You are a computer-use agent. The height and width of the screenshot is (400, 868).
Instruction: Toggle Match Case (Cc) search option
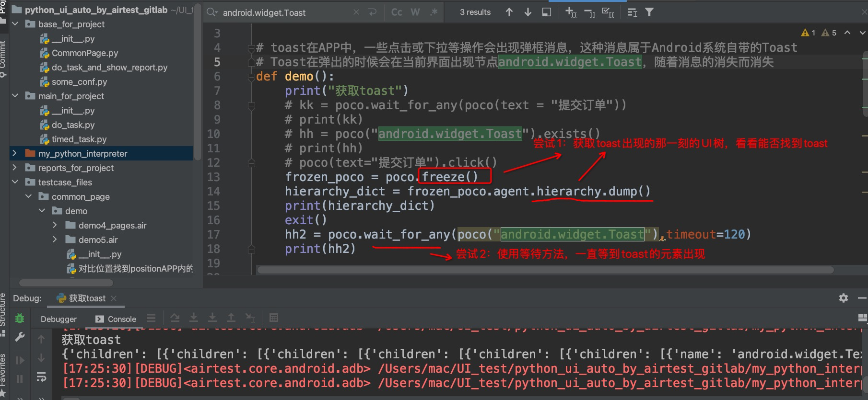[x=397, y=12]
